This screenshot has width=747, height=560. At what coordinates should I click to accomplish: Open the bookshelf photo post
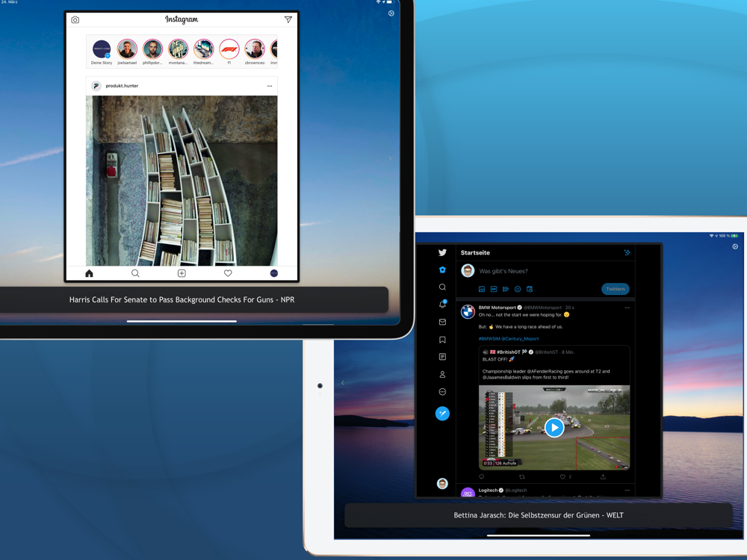tap(182, 181)
